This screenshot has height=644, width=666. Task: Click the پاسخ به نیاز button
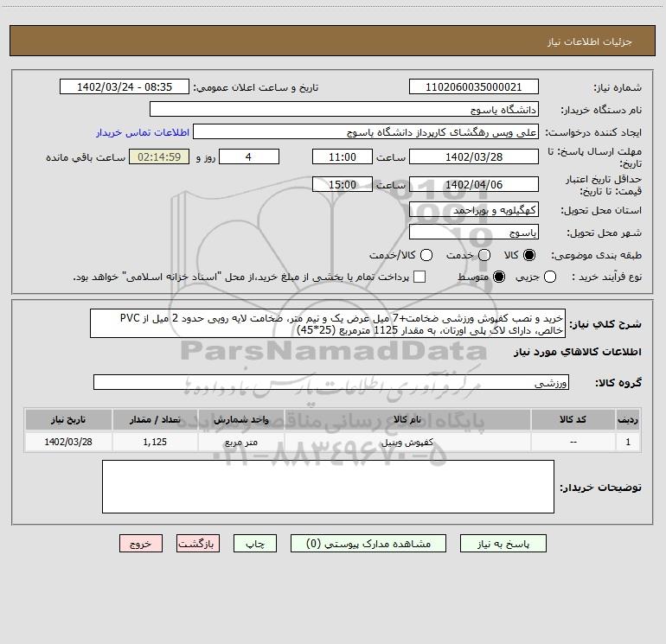[x=503, y=544]
